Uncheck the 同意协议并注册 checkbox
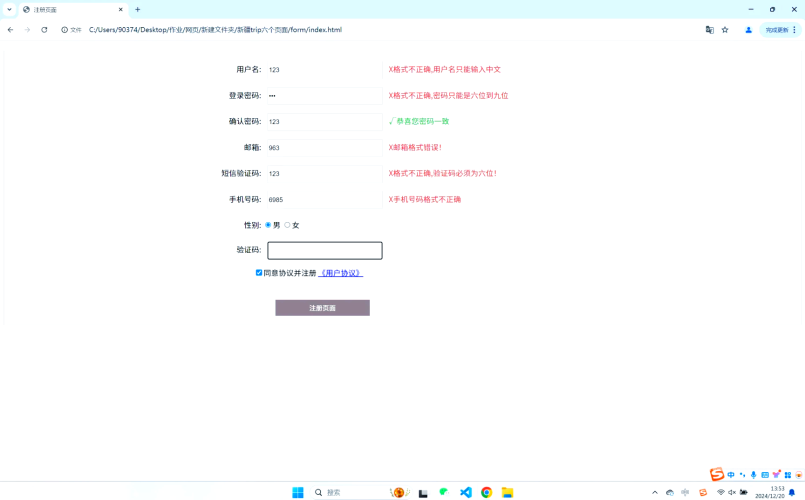805x500 pixels. [x=259, y=273]
